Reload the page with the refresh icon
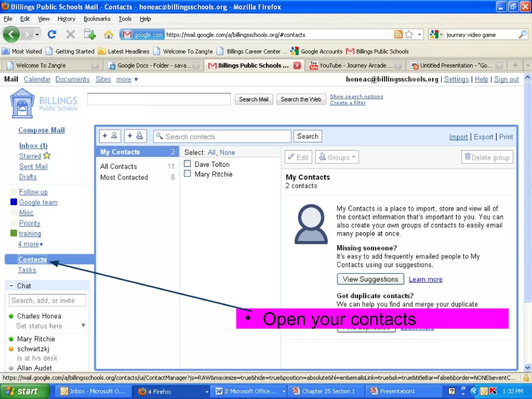This screenshot has width=532, height=399. click(52, 34)
